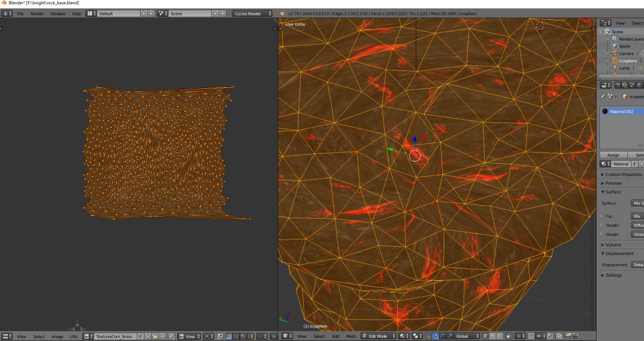Unlink the current image

point(162,336)
